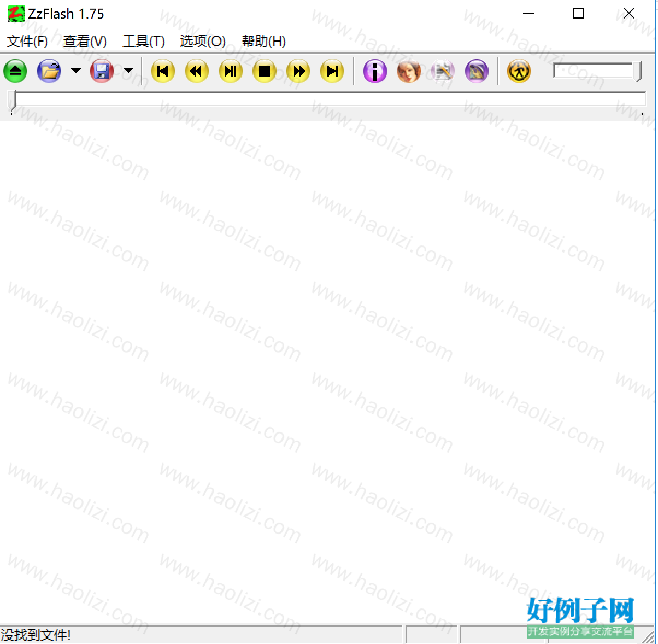Click the woman portrait icon
658x644 pixels.
(x=409, y=71)
